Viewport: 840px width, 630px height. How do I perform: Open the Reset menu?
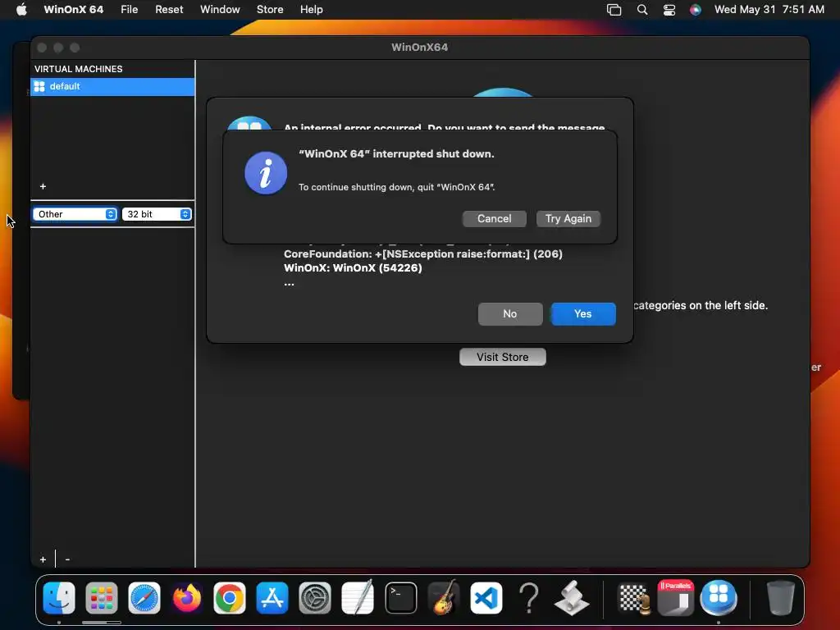[169, 10]
